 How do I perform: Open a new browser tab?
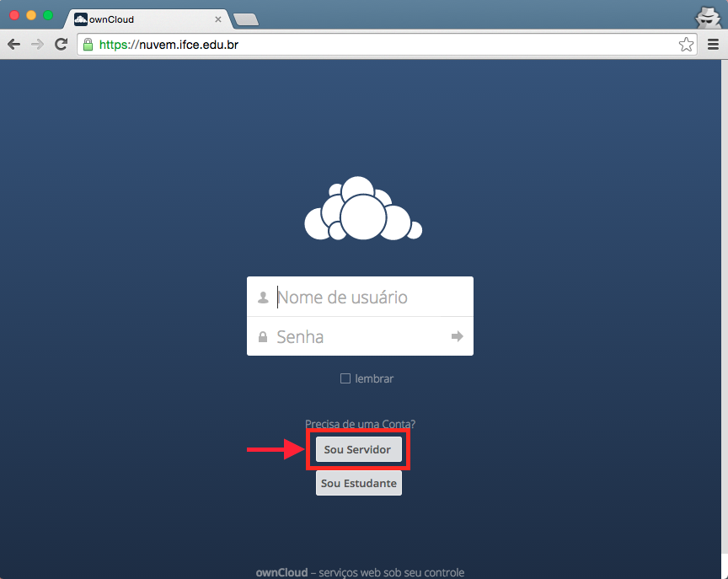(246, 19)
